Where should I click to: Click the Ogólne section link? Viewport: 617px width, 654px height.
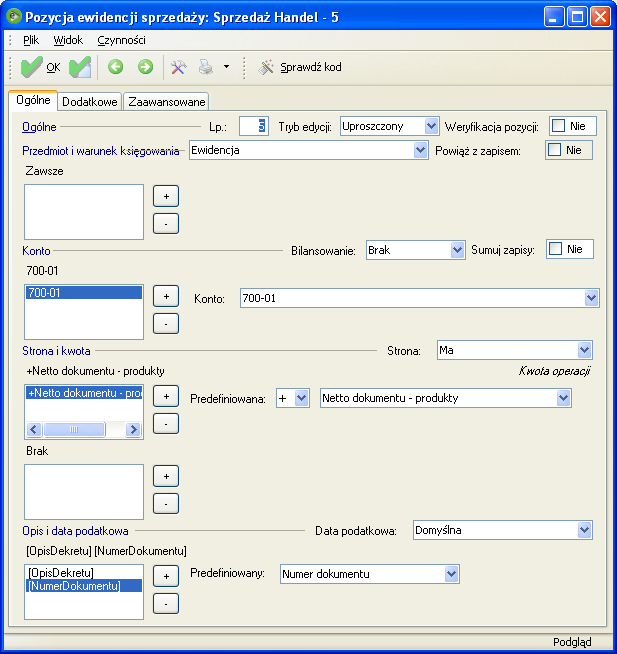coord(39,127)
